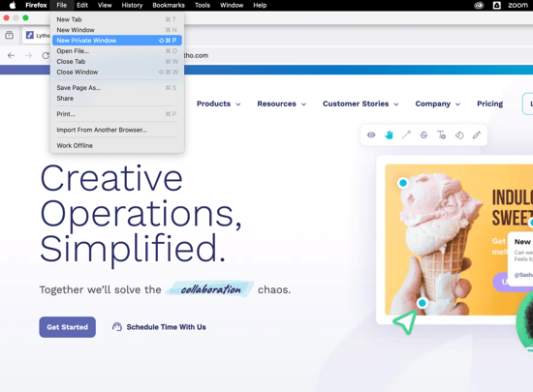This screenshot has width=533, height=392.
Task: Select the strikethrough tool
Action: click(x=423, y=136)
